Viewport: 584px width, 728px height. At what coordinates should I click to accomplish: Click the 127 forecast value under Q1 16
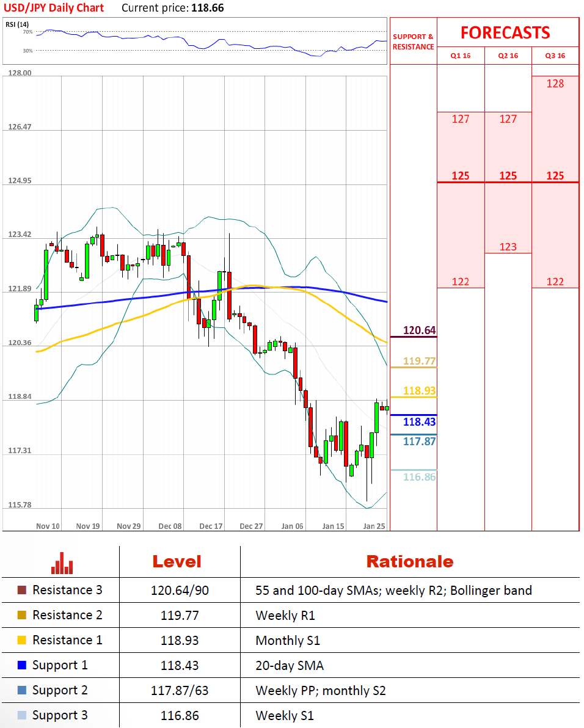coord(461,119)
